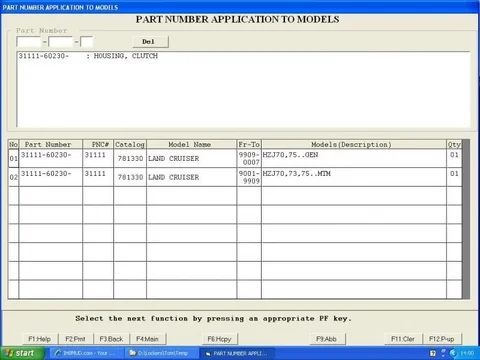The width and height of the screenshot is (480, 360).
Task: Focus the first Part Number input box
Action: click(29, 42)
